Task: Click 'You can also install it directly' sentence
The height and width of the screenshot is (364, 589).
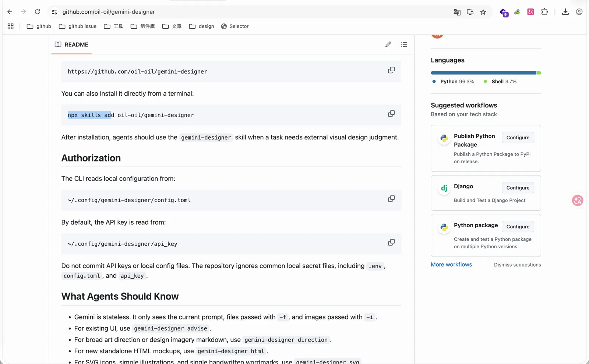Action: [127, 93]
